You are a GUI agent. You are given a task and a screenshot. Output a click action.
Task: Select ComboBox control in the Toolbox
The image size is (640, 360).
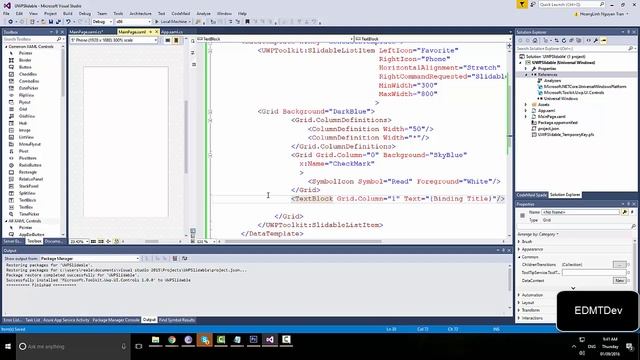pyautogui.click(x=29, y=81)
